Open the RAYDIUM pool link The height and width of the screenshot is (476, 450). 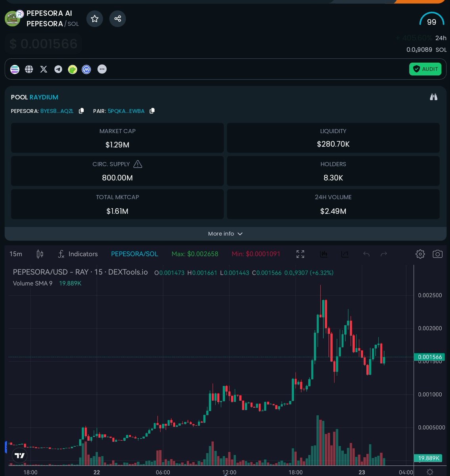click(x=44, y=97)
